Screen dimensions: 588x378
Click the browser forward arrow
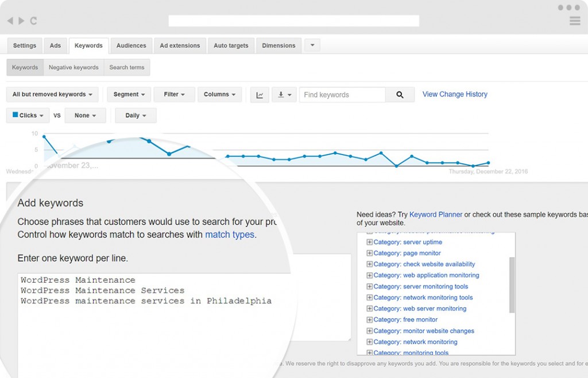21,21
